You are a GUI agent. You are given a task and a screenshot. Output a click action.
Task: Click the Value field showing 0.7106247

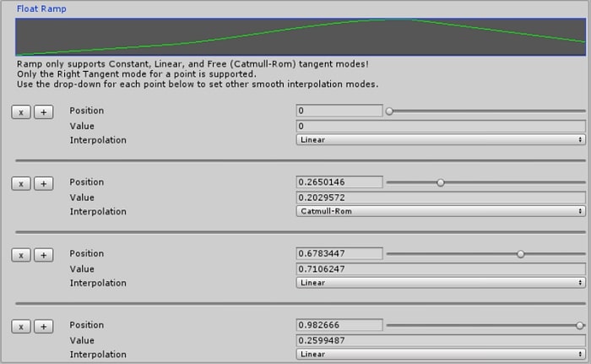(441, 269)
